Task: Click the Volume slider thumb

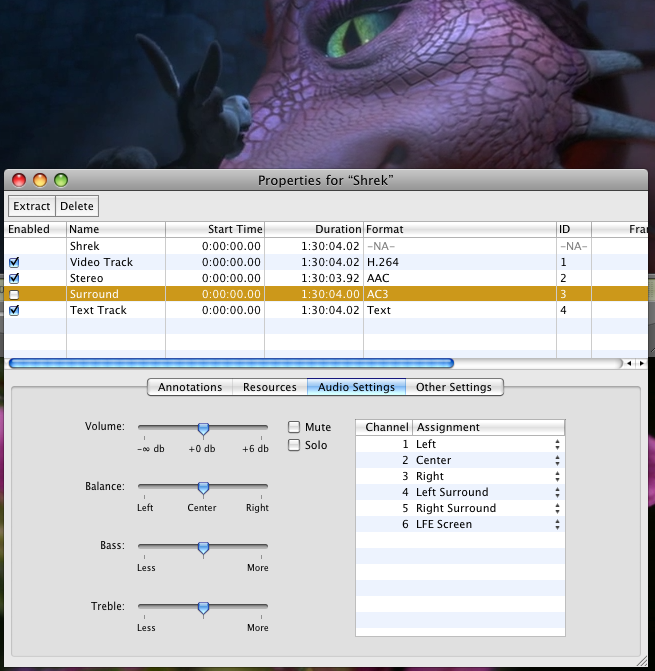Action: [x=203, y=428]
